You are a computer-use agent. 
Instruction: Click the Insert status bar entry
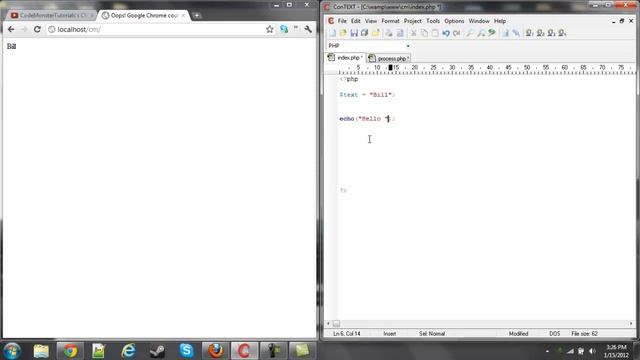pyautogui.click(x=390, y=334)
